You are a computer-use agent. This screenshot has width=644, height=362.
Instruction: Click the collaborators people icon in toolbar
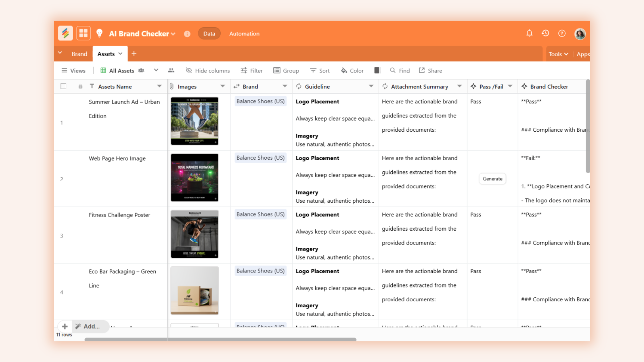click(x=171, y=70)
